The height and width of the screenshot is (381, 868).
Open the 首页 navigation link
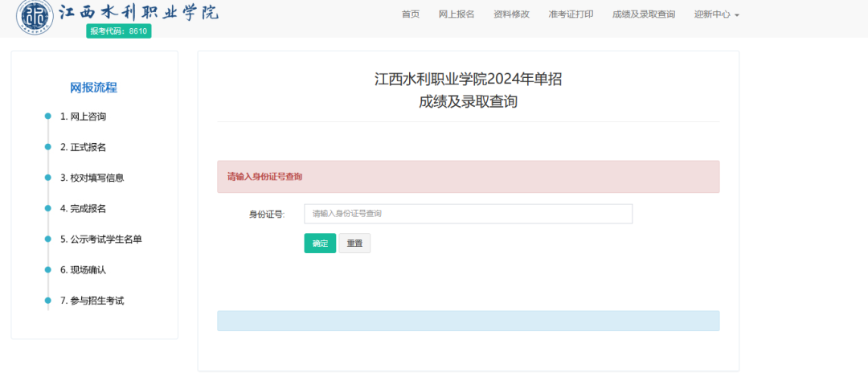(x=410, y=14)
